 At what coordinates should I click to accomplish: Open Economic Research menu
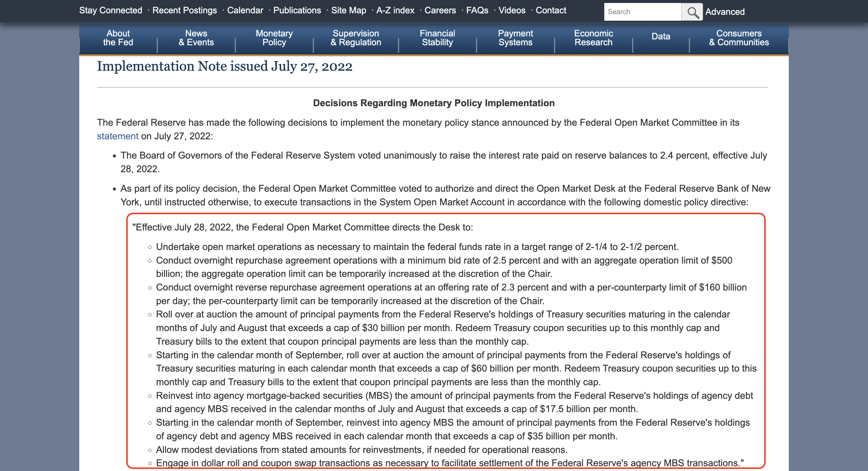pyautogui.click(x=593, y=38)
